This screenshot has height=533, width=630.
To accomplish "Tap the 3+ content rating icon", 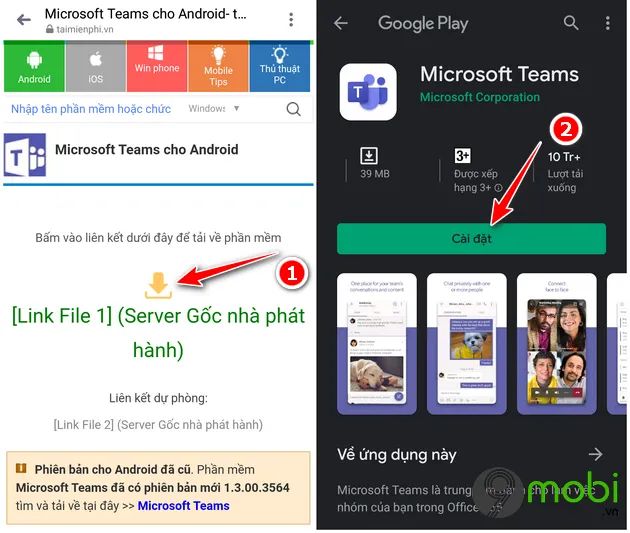I will 462,156.
